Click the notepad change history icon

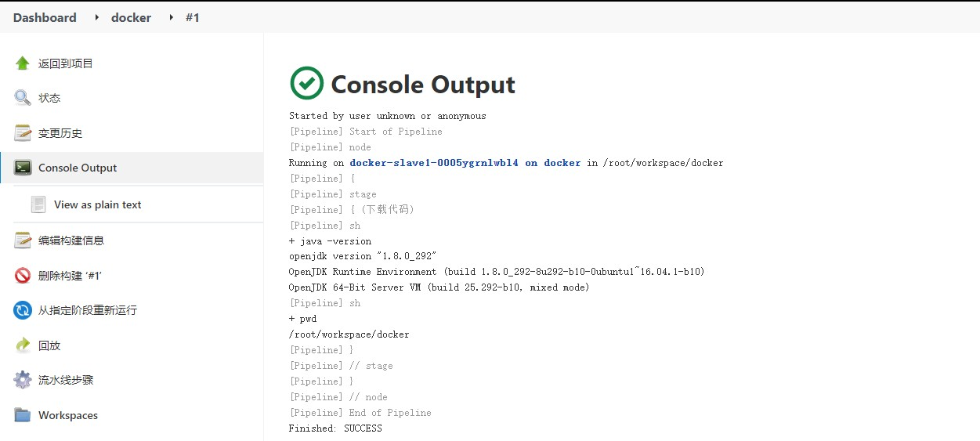click(23, 133)
